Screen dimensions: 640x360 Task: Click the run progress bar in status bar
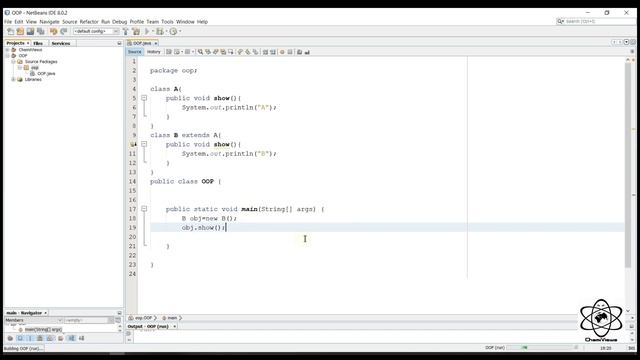(542, 348)
